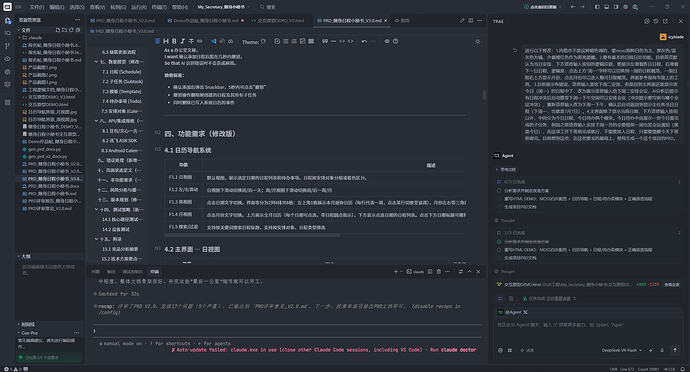The width and height of the screenshot is (690, 372).
Task: Collapse section 十四 in outline
Action: (96, 209)
